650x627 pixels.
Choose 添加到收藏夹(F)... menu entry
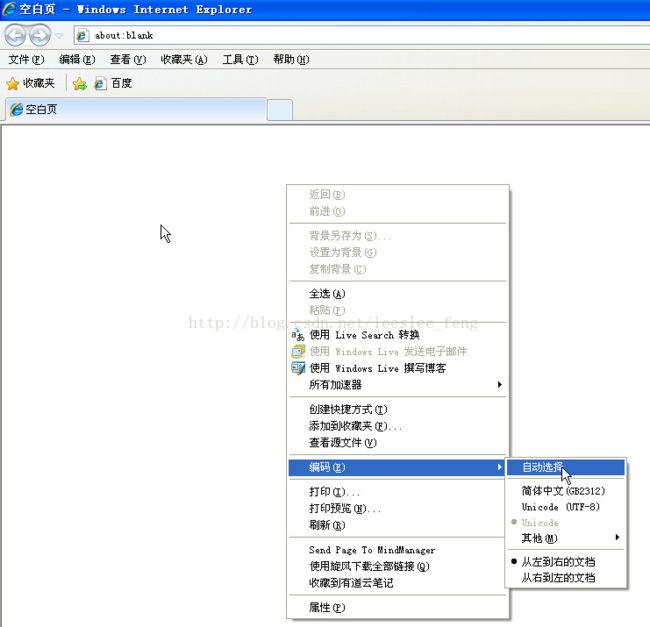click(398, 426)
